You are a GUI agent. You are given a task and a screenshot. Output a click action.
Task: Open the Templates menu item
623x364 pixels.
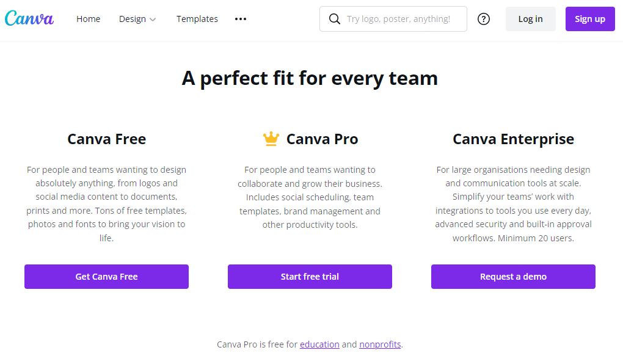coord(197,19)
